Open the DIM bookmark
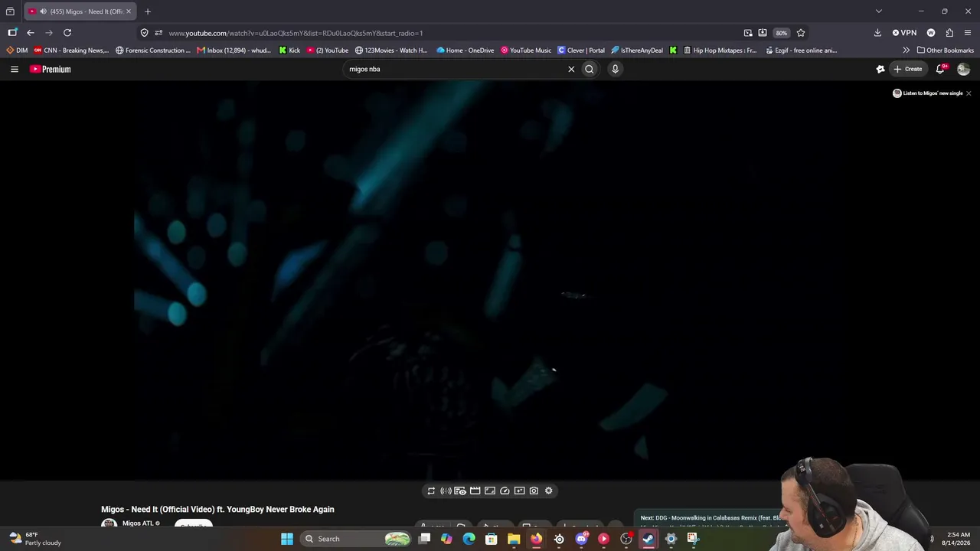 click(17, 51)
